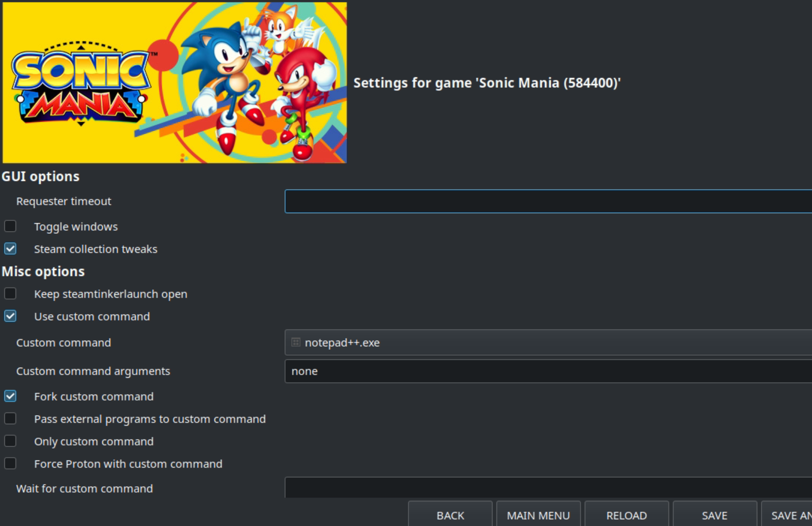Image resolution: width=812 pixels, height=526 pixels.
Task: Uncheck Use custom command
Action: click(x=10, y=316)
